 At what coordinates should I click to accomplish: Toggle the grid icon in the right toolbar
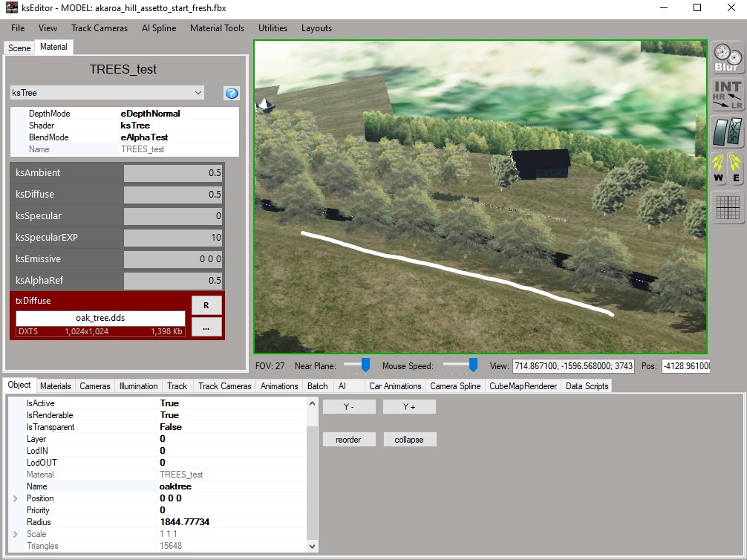pos(727,207)
